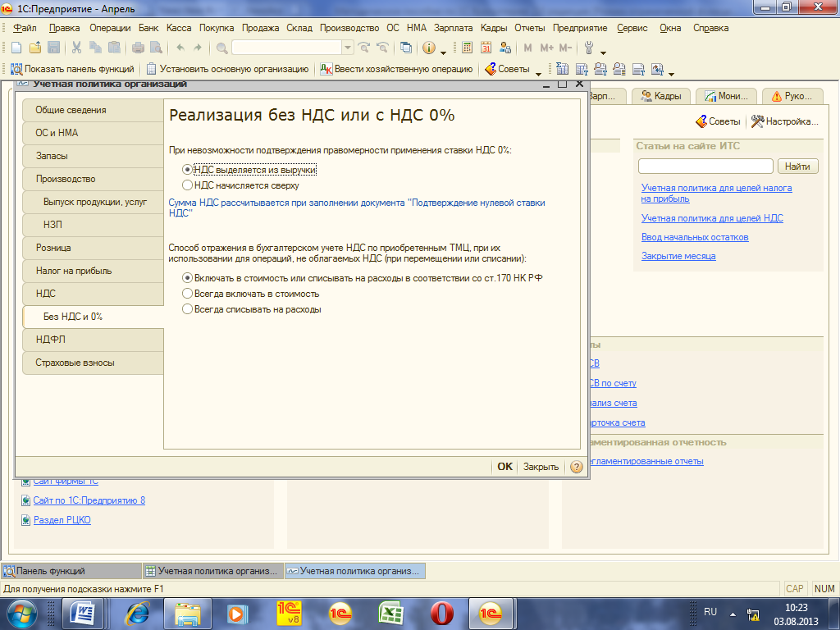The image size is (840, 630).
Task: Switch to Панель функций window tab
Action: coord(71,571)
